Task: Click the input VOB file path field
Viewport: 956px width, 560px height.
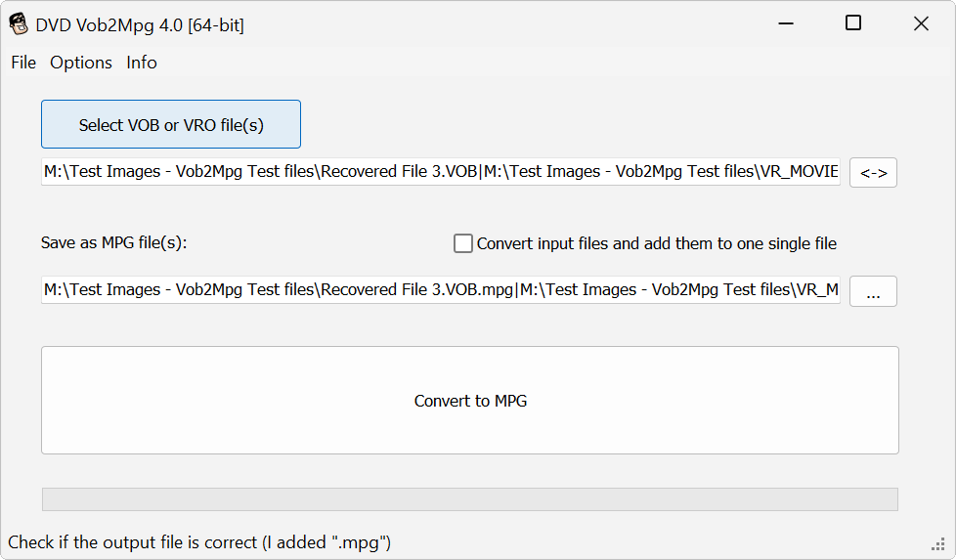Action: (440, 172)
